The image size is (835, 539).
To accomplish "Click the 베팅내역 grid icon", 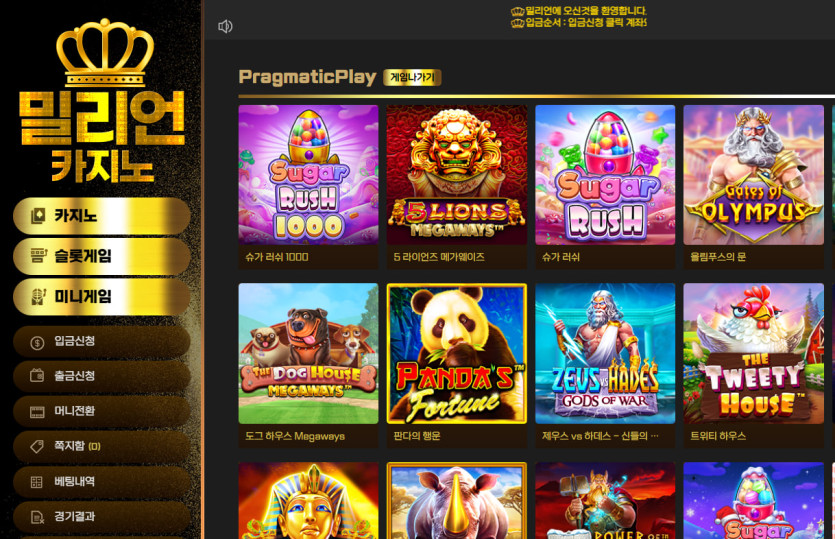I will (x=37, y=482).
